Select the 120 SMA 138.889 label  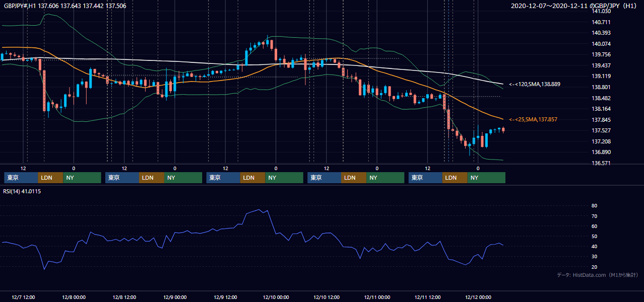click(x=534, y=85)
